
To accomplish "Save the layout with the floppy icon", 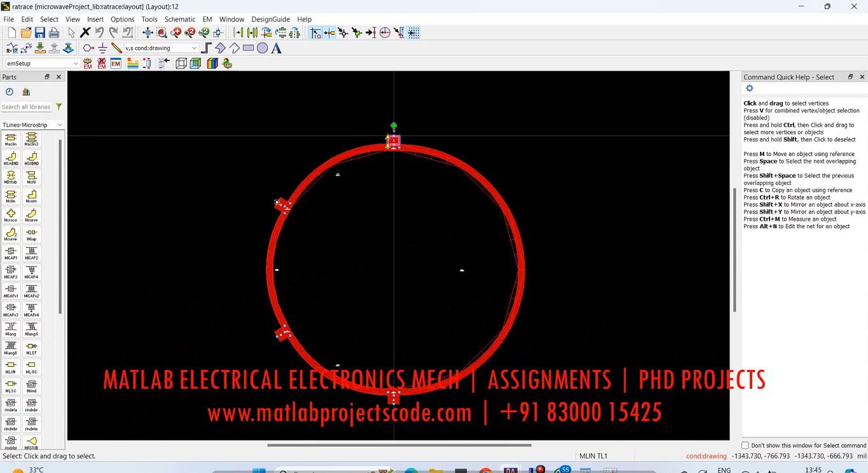I will coord(40,33).
